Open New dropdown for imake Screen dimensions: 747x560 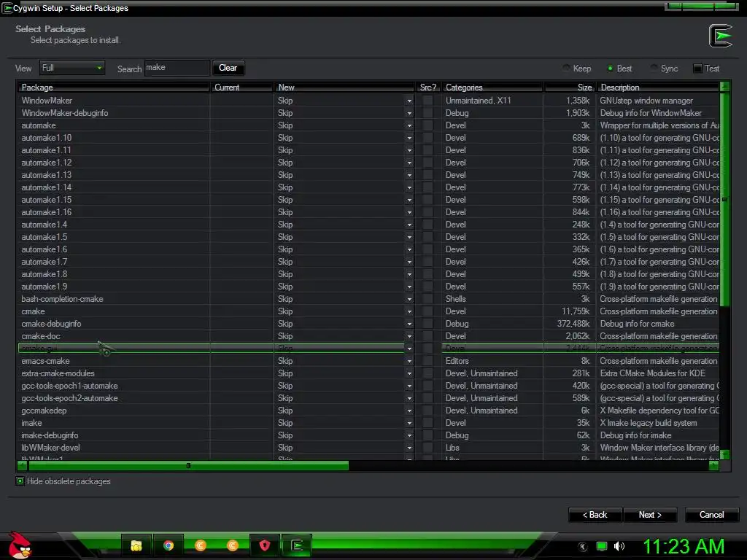pos(409,423)
